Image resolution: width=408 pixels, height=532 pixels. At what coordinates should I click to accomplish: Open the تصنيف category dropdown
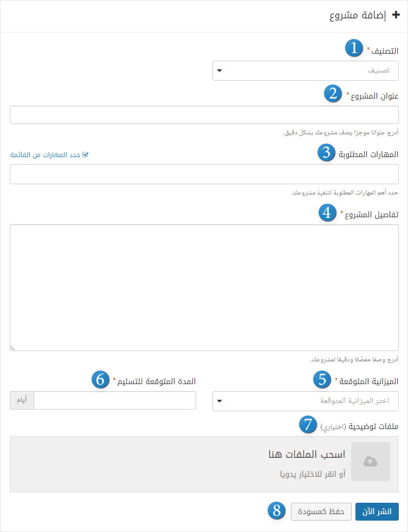click(x=306, y=71)
